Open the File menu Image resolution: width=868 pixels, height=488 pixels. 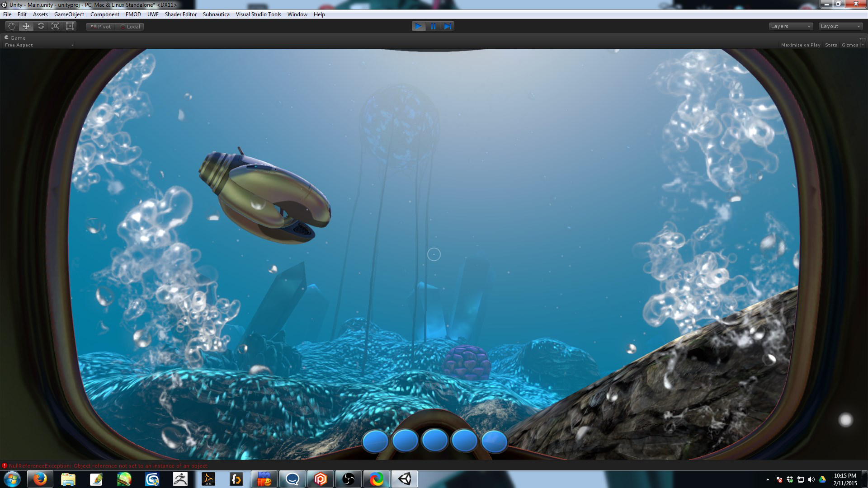(x=7, y=14)
